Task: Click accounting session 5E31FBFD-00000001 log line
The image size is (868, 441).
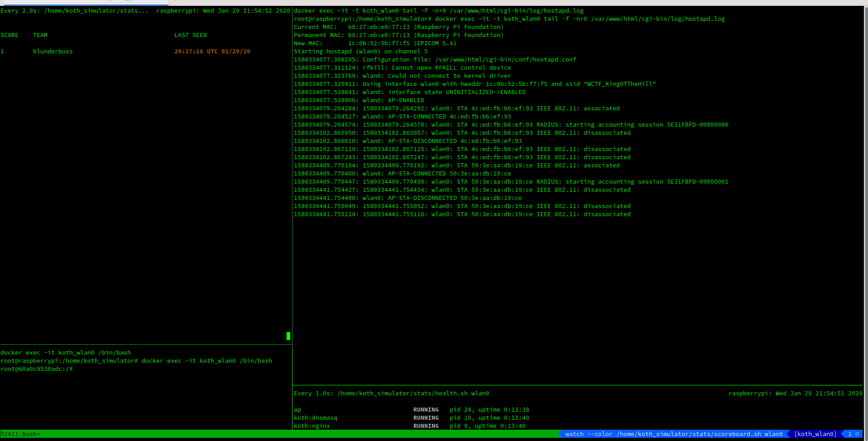Action: pyautogui.click(x=511, y=182)
